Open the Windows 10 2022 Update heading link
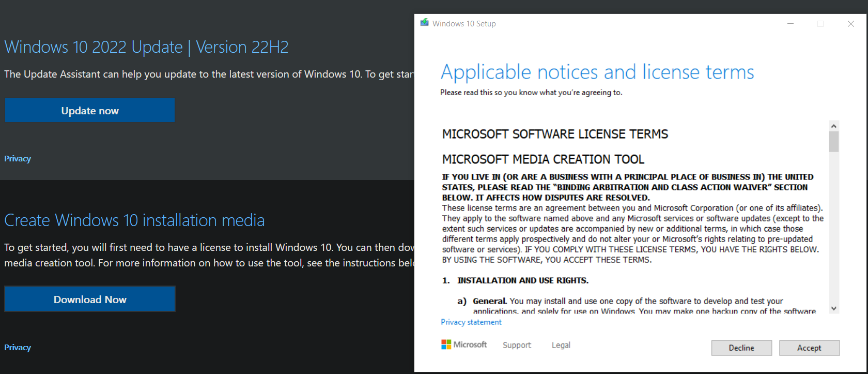 coord(146,47)
